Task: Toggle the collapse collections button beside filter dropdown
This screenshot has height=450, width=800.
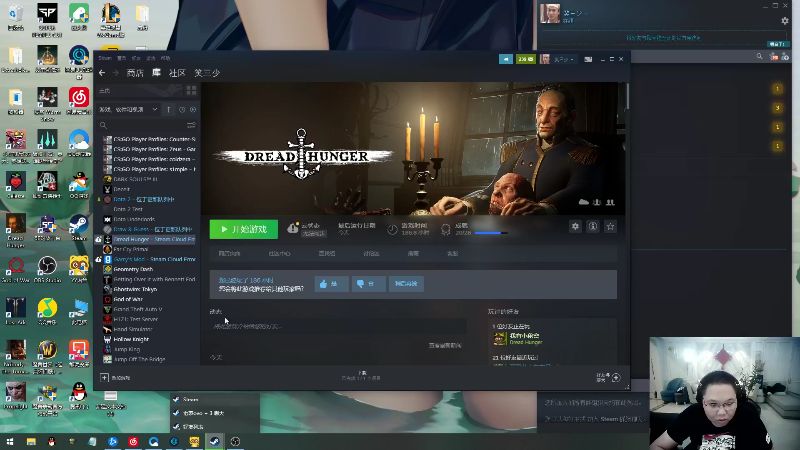Action: (x=168, y=109)
